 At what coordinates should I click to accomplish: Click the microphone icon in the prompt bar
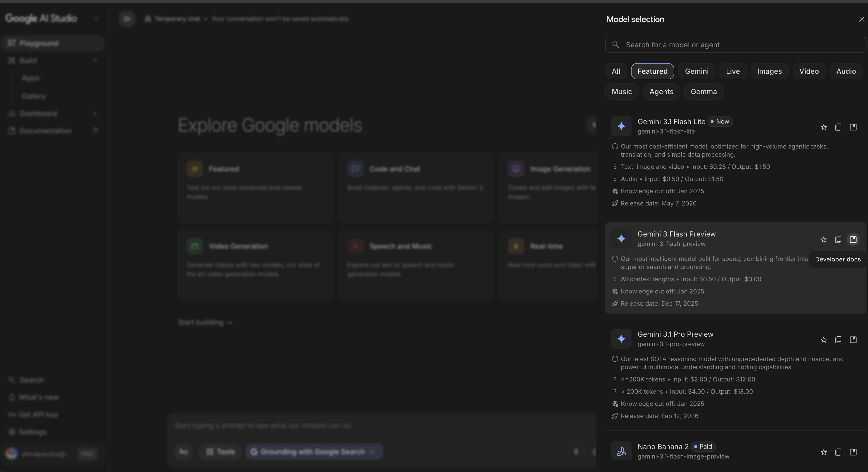click(576, 451)
